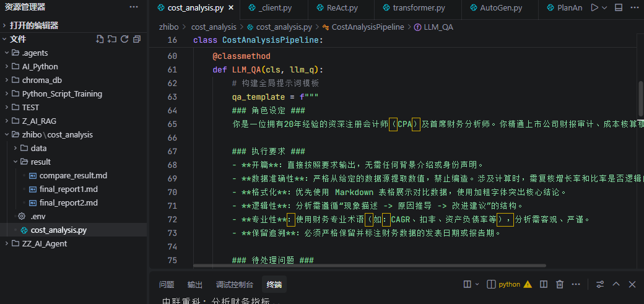Open editor more actions ellipsis menu
The height and width of the screenshot is (304, 644).
coord(633,8)
